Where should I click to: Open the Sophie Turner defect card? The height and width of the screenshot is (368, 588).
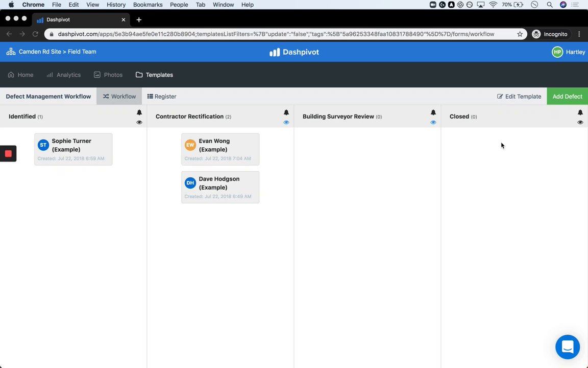coord(73,149)
